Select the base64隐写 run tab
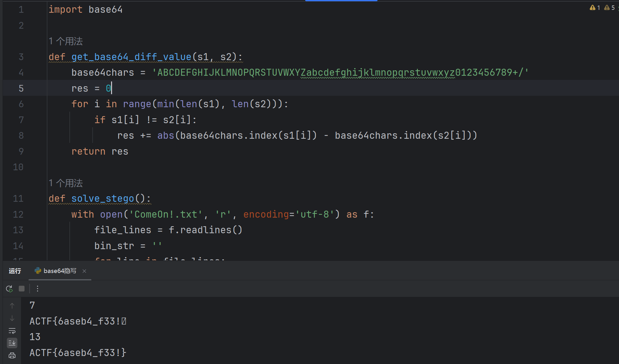The image size is (619, 364). pyautogui.click(x=60, y=271)
